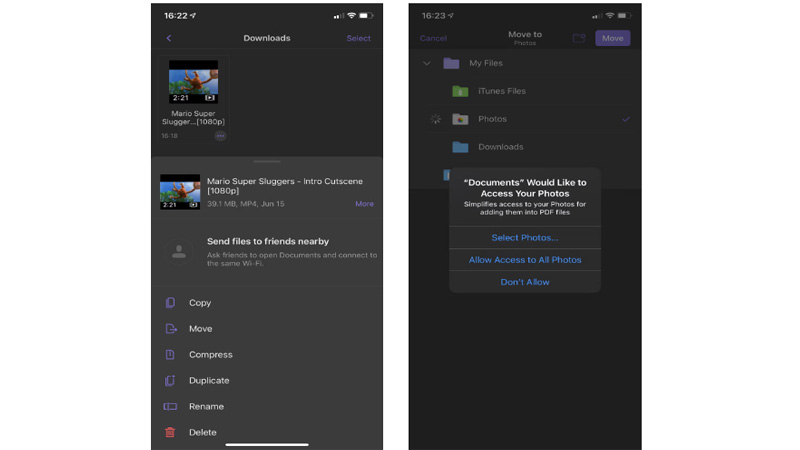Tap the red Delete trash icon
This screenshot has width=800, height=450.
[x=170, y=433]
